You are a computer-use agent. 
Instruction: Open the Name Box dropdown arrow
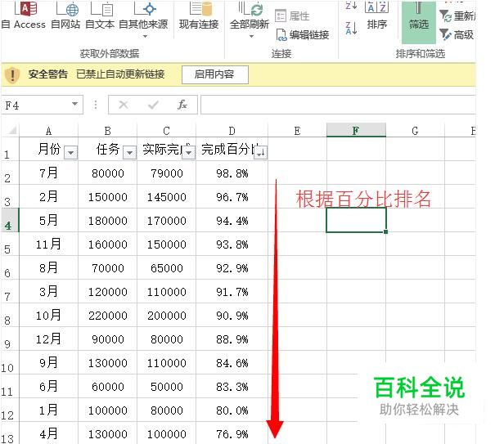pyautogui.click(x=74, y=104)
